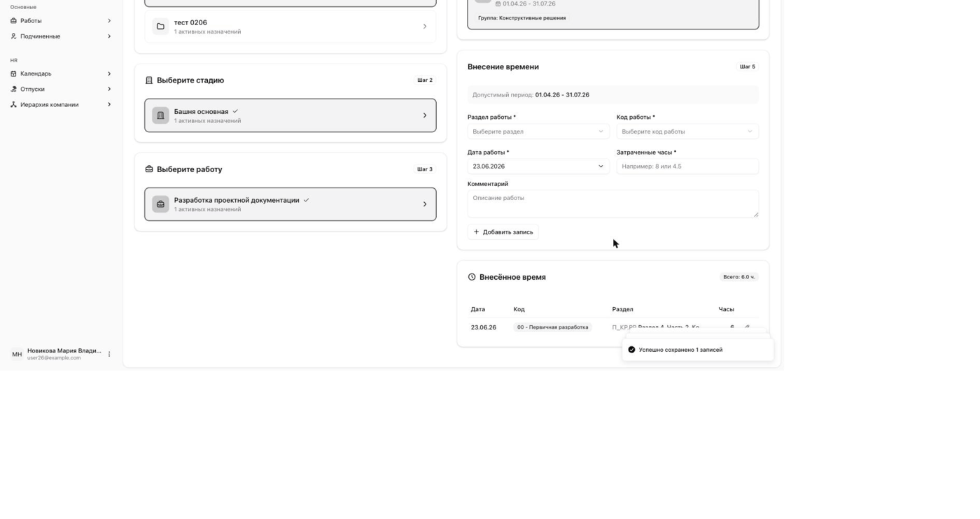Expand the Работы chevron arrow
Screen dimensions: 980x519
109,21
